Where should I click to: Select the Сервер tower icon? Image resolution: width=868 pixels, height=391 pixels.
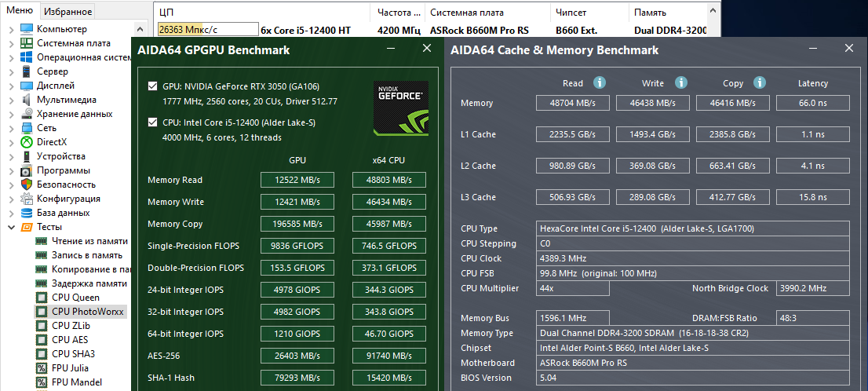click(x=26, y=71)
